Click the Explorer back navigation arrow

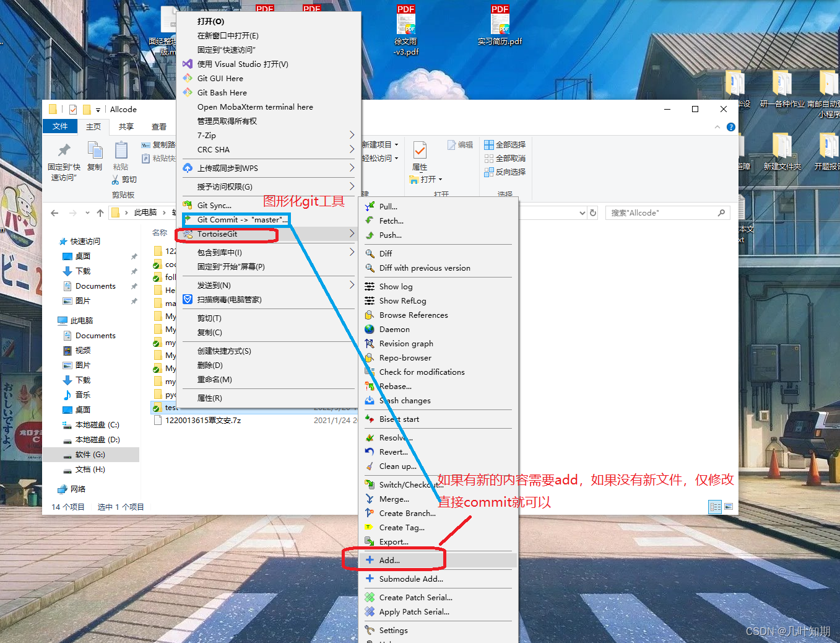pos(54,212)
